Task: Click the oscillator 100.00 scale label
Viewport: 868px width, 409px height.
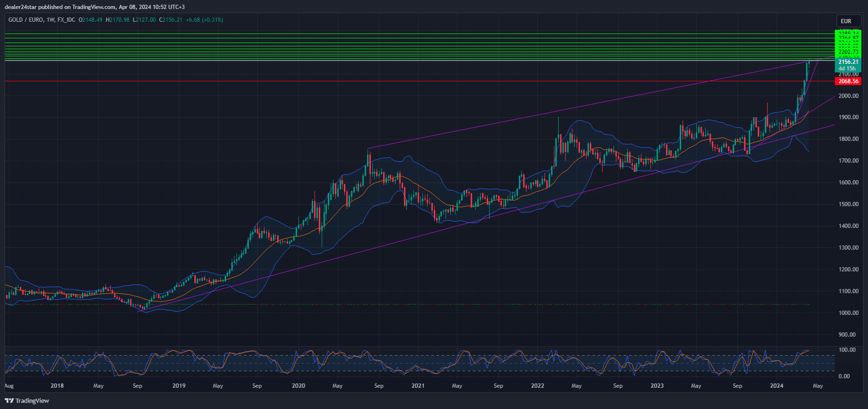Action: click(847, 350)
